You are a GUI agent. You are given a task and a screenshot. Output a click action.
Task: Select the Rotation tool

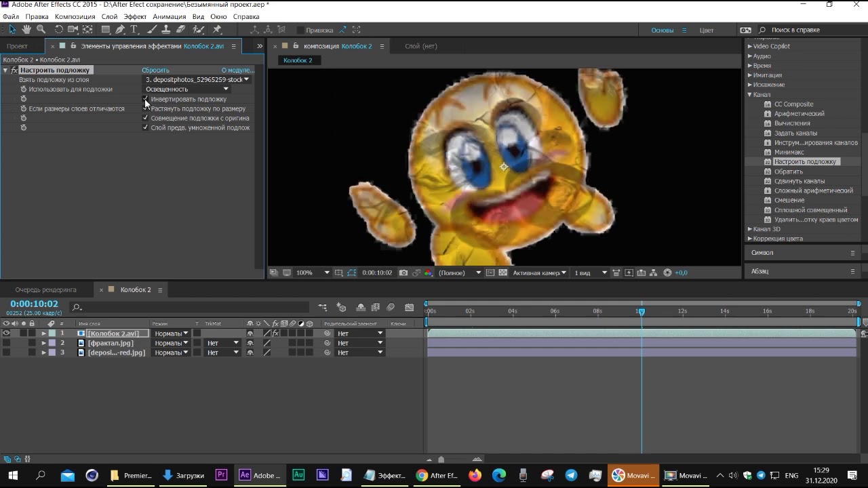pos(59,30)
